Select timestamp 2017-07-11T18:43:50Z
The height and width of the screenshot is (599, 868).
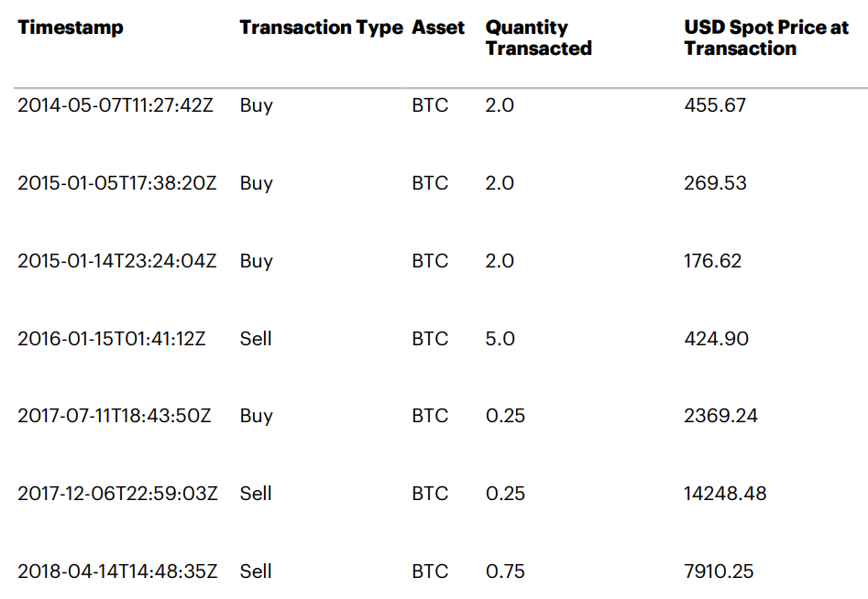(115, 416)
